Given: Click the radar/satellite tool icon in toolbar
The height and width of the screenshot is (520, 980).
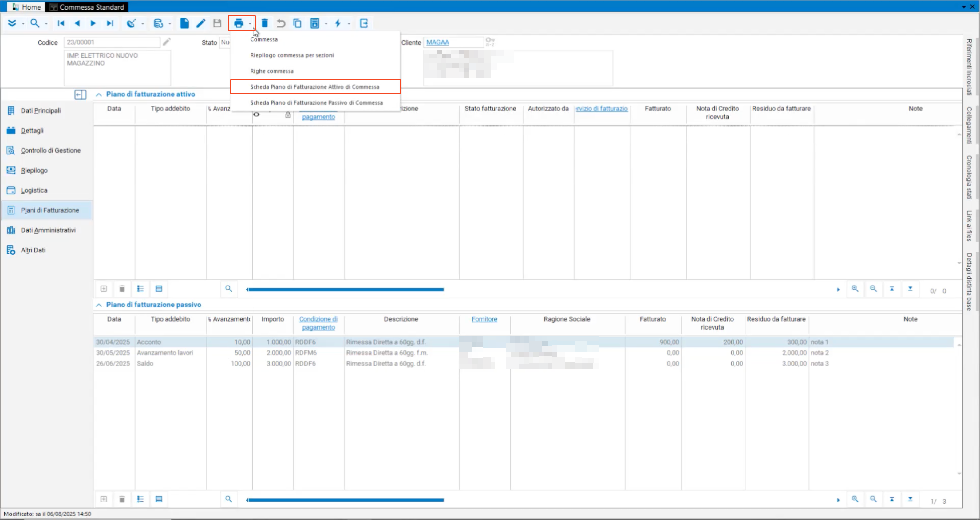Looking at the screenshot, I should tap(131, 23).
